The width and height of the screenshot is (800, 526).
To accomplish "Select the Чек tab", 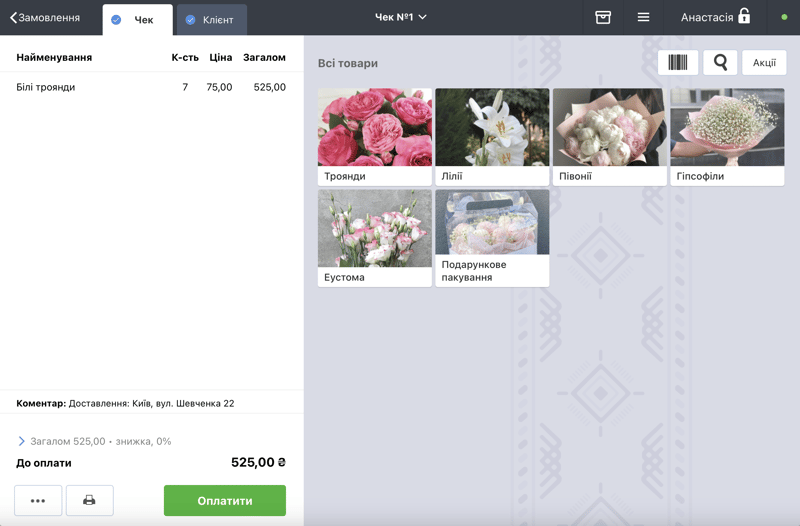I will click(144, 19).
